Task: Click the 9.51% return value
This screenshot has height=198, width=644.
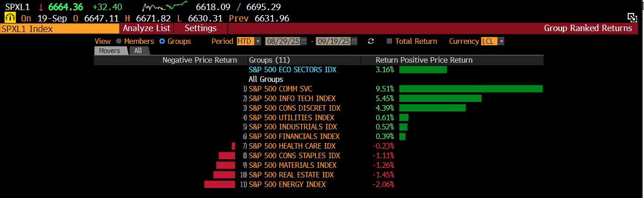Action: [x=384, y=89]
